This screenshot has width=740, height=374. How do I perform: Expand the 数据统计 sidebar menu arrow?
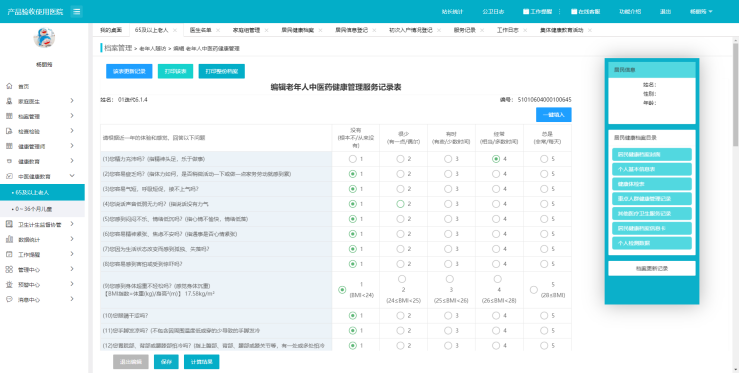tap(72, 239)
